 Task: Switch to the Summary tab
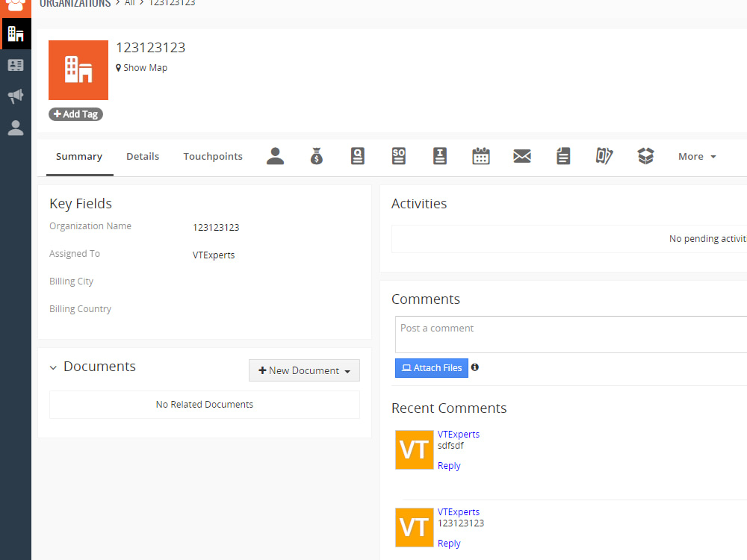[79, 156]
